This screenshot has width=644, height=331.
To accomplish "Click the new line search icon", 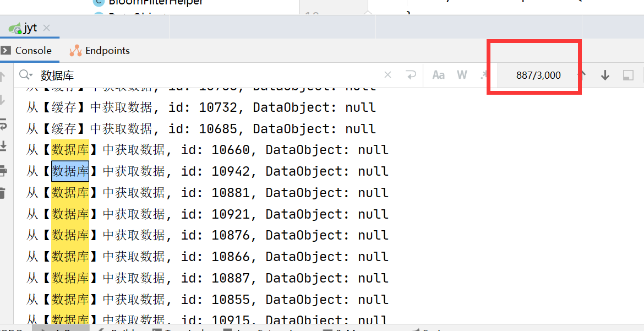I will (410, 75).
